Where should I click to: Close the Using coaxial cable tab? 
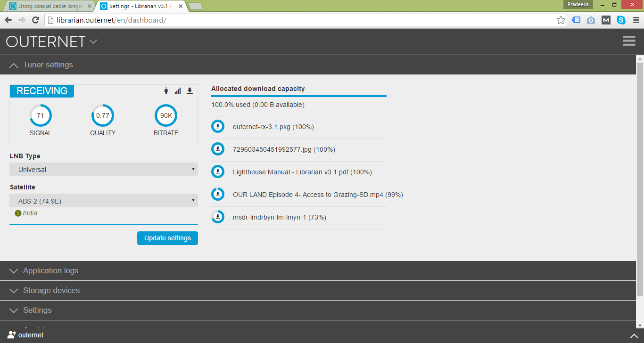tap(89, 6)
